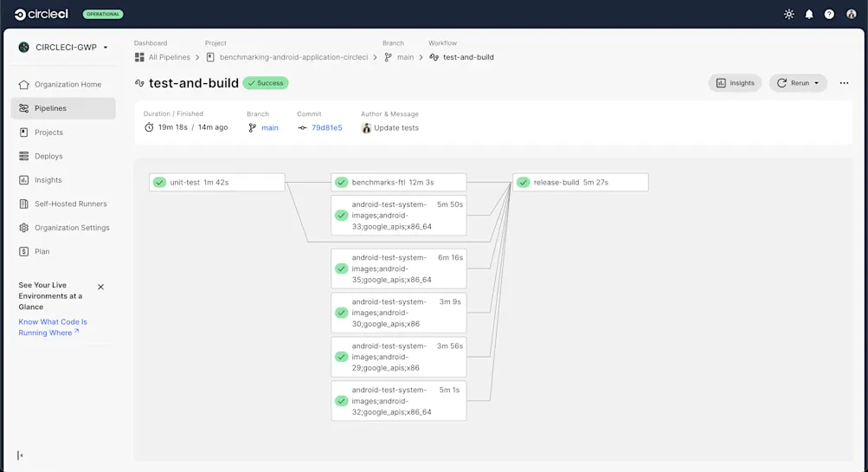868x472 pixels.
Task: Open the help question mark icon
Action: point(829,15)
